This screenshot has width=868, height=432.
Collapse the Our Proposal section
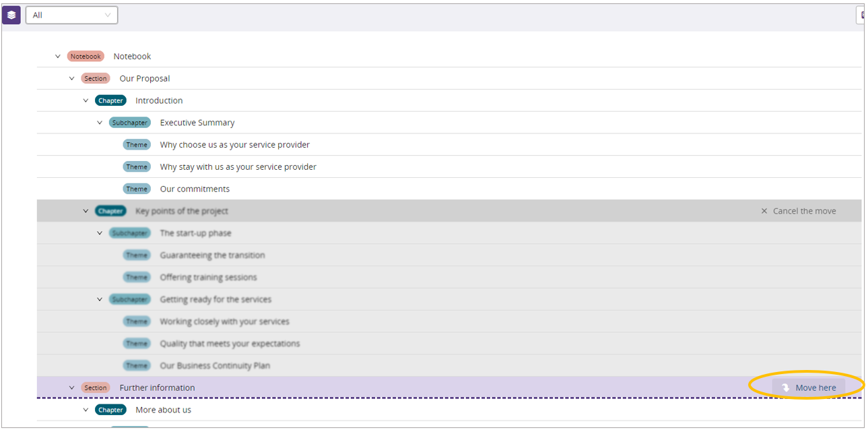72,79
